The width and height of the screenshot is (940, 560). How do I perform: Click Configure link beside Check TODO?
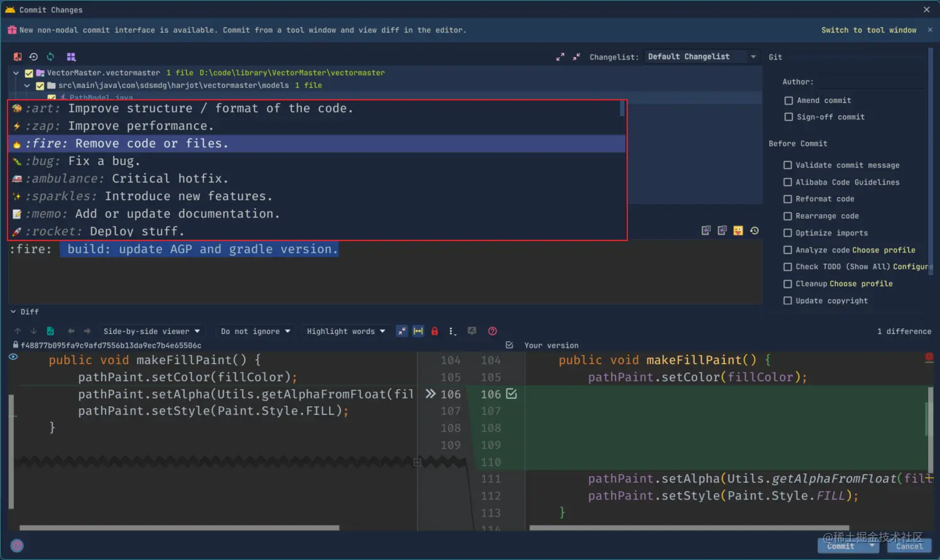912,267
